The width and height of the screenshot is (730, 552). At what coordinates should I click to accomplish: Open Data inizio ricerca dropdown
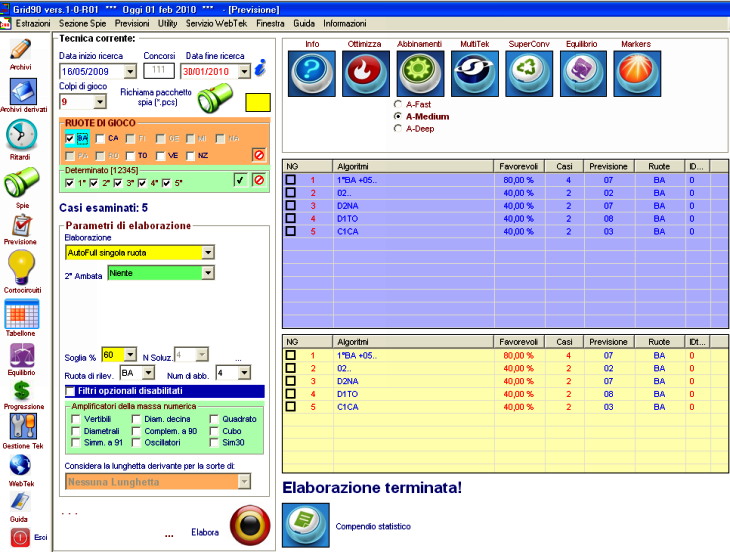coord(130,71)
